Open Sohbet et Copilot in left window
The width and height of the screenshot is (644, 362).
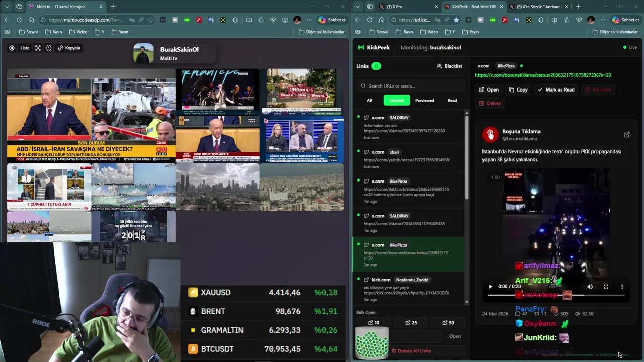pos(332,20)
